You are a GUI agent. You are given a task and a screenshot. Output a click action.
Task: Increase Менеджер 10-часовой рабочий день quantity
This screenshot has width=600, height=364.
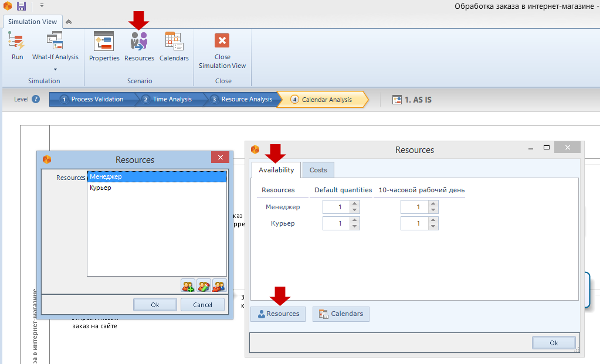433,204
